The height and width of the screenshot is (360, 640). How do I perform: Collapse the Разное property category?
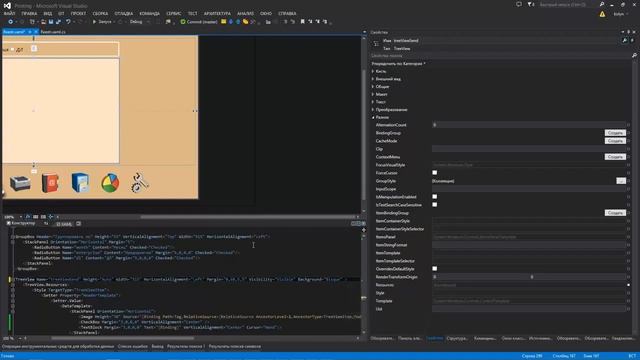(373, 118)
